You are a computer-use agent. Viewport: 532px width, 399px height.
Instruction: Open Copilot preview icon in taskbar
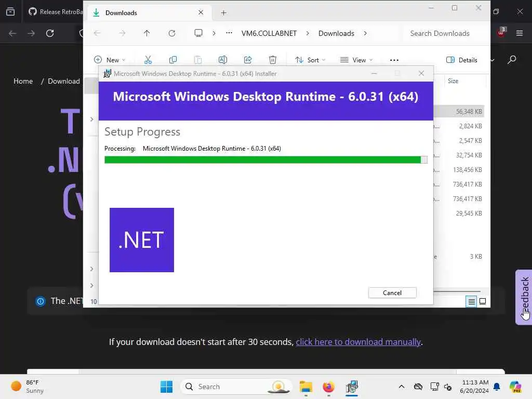click(x=515, y=387)
